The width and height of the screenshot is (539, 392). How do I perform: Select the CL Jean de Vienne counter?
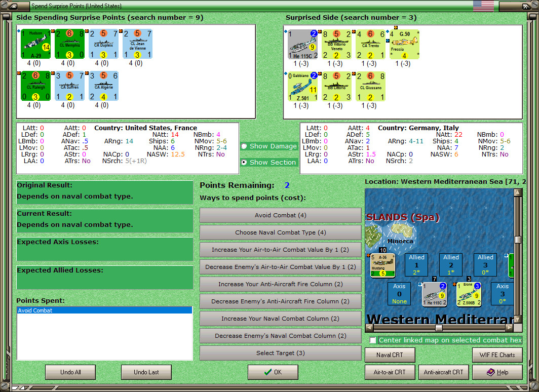click(x=137, y=44)
